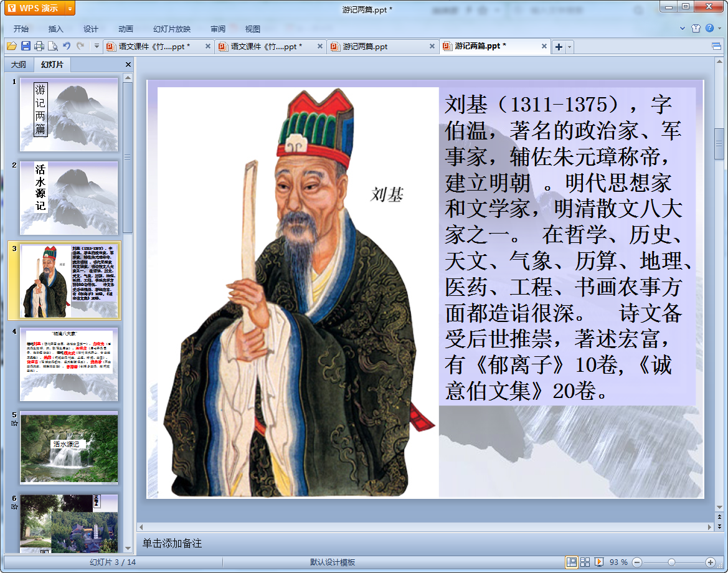Open the 插入 ribbon tab
The width and height of the screenshot is (728, 573).
pyautogui.click(x=55, y=29)
